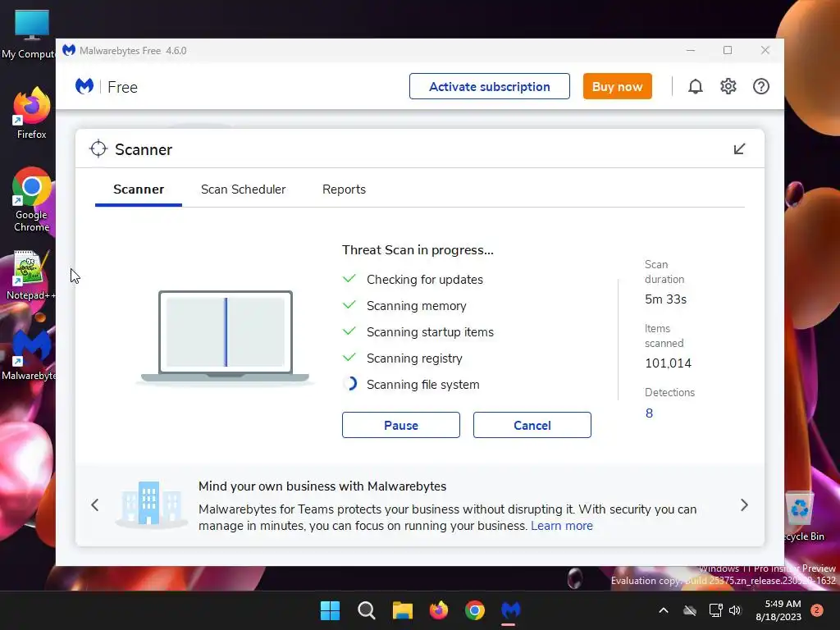
Task: Select the My Computer desktop icon
Action: point(29,34)
